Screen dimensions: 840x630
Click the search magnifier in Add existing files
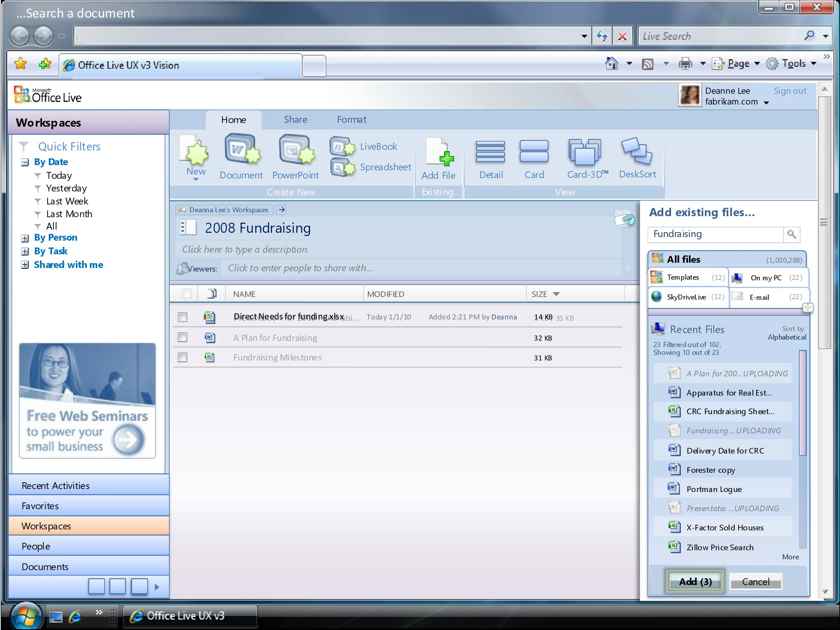coord(791,234)
